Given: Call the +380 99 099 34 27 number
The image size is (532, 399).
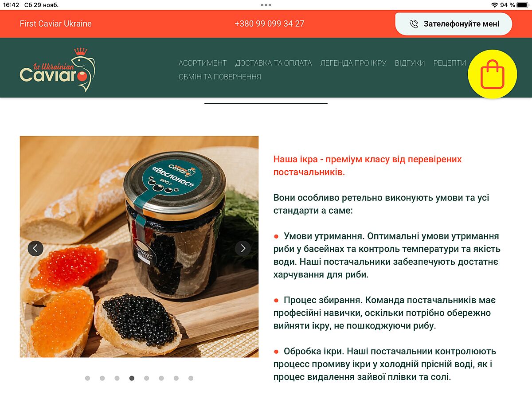Looking at the screenshot, I should click(x=270, y=24).
